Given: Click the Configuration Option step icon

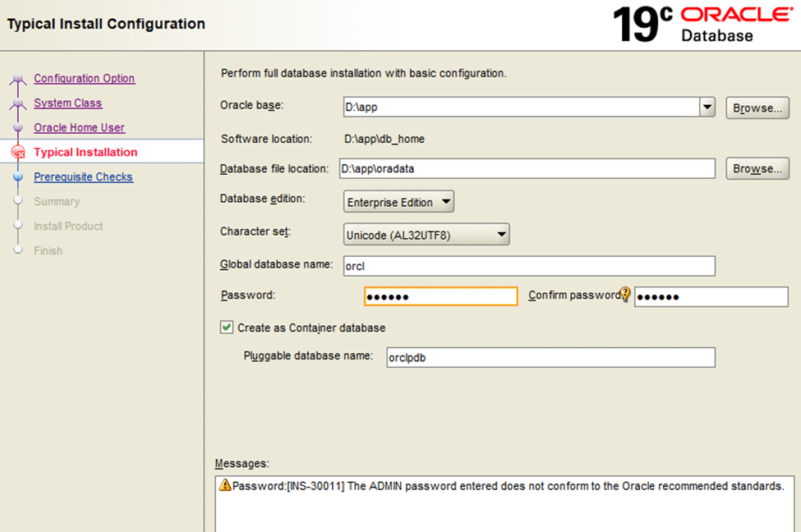Looking at the screenshot, I should point(18,79).
